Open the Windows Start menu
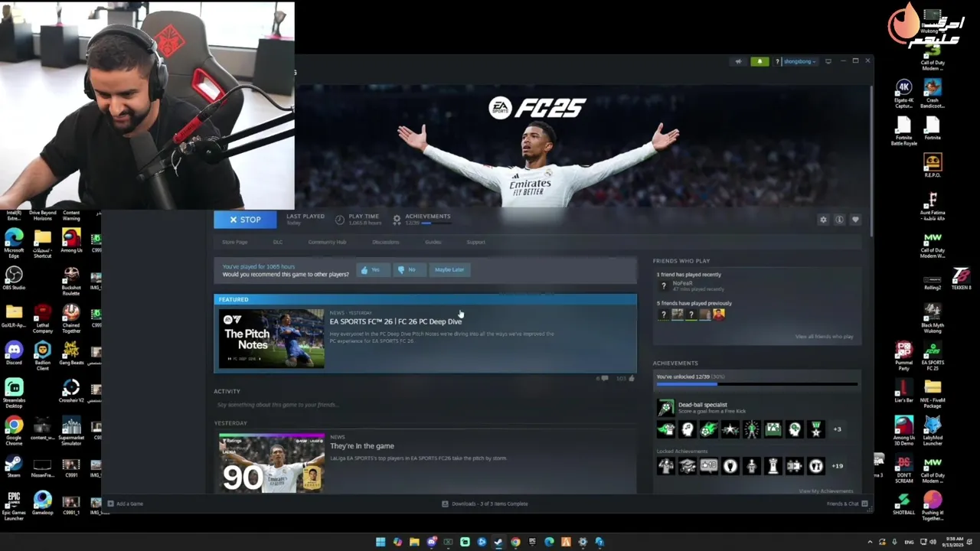The height and width of the screenshot is (551, 980). [x=381, y=542]
